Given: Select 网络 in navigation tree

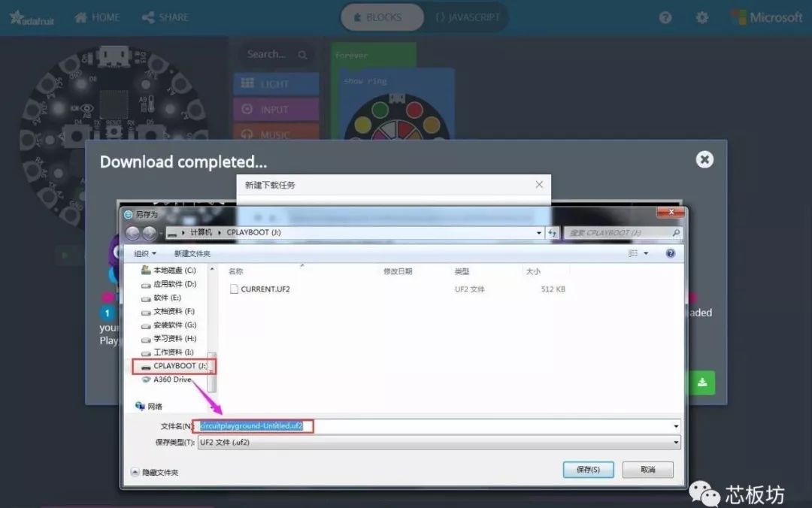Looking at the screenshot, I should [149, 406].
